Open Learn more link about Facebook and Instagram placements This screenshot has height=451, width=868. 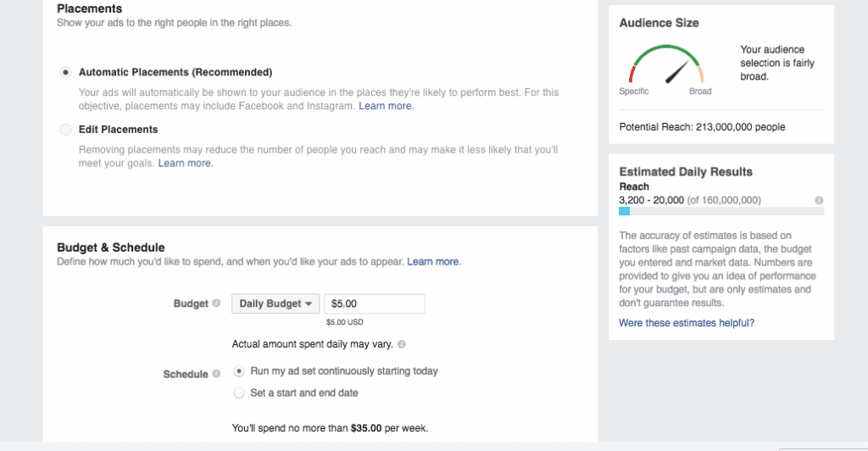pyautogui.click(x=386, y=106)
